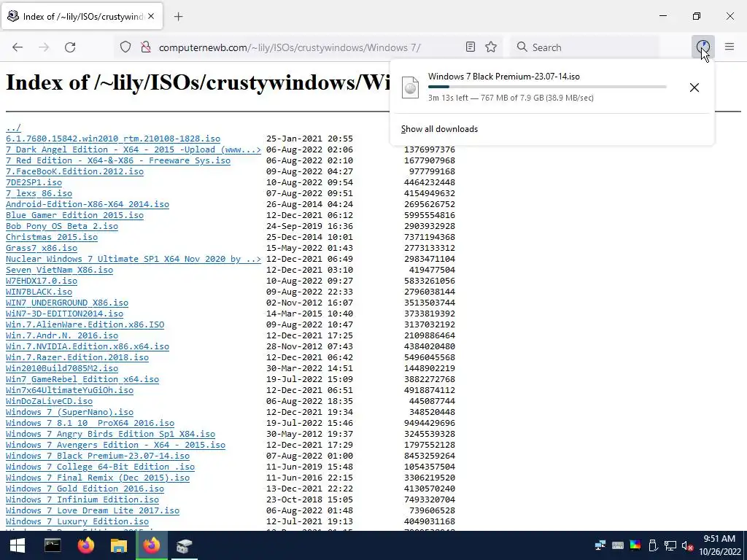
Task: Reload the current page
Action: (x=70, y=47)
